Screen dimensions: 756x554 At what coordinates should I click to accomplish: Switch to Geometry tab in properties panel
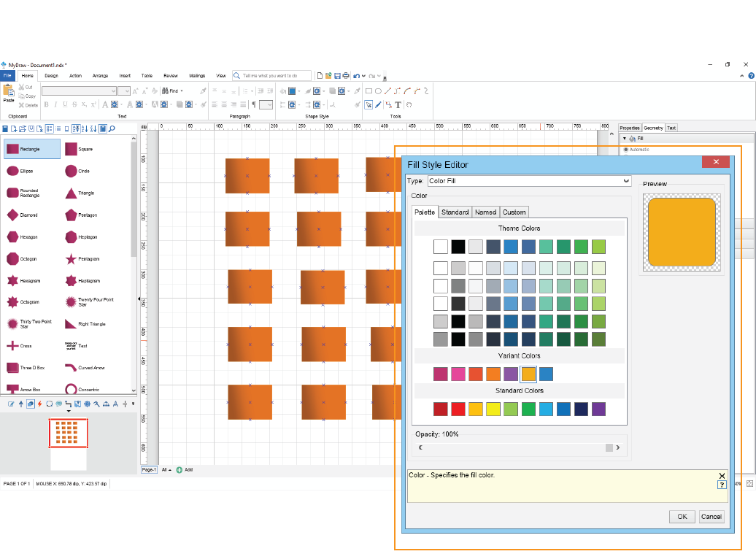point(653,128)
